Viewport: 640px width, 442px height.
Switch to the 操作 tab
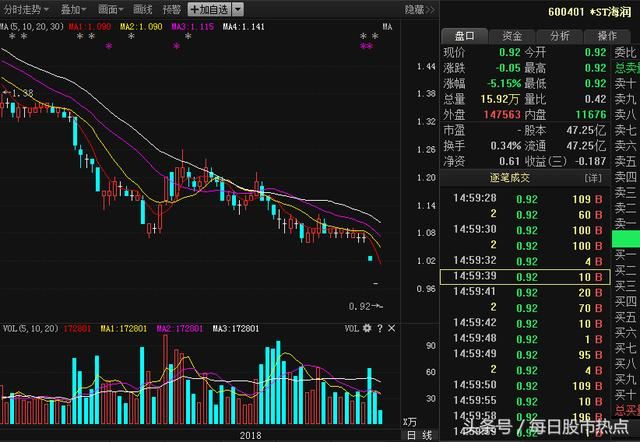click(607, 36)
